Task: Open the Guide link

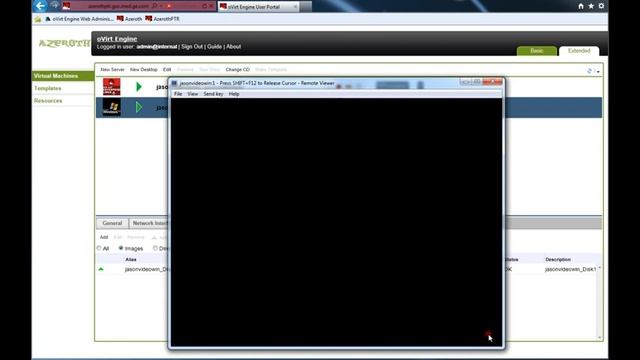Action: (214, 47)
